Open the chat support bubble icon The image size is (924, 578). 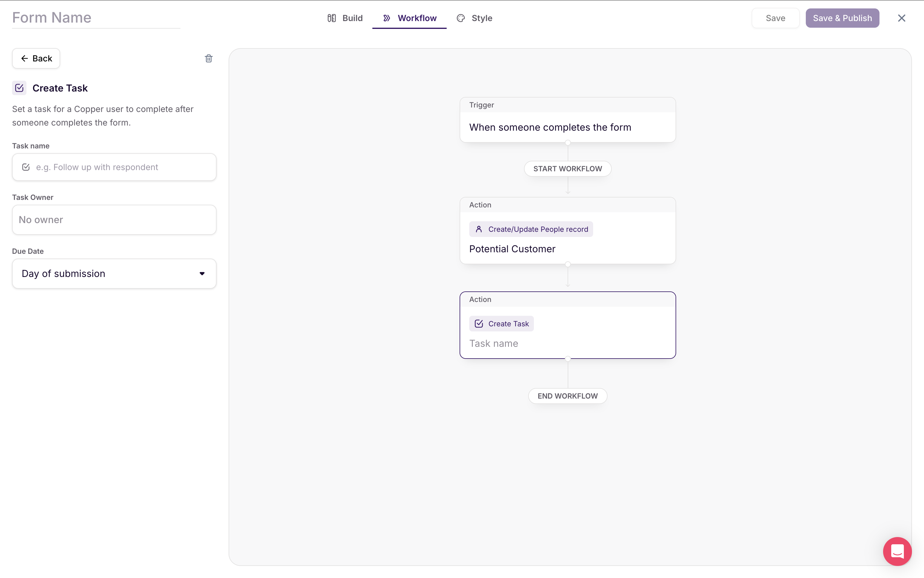(x=897, y=551)
